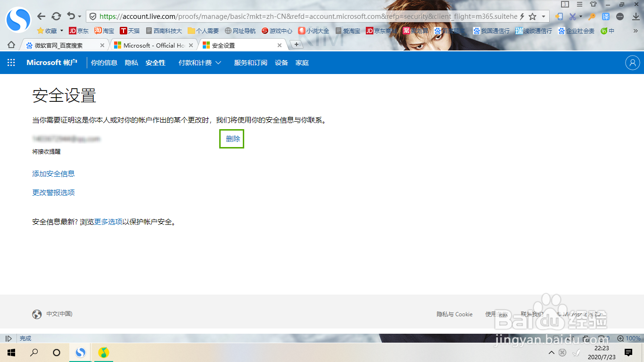Image resolution: width=644 pixels, height=362 pixels.
Task: Click the back navigation arrow
Action: 41,16
